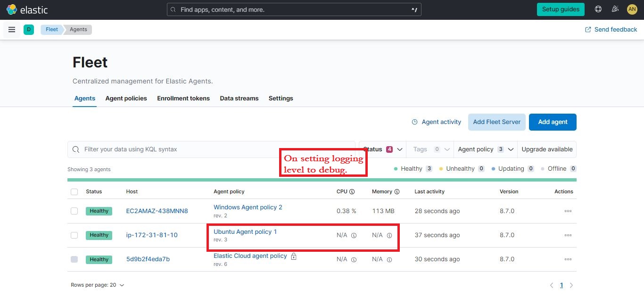Click the lock icon on Elastic Cloud agent policy

pyautogui.click(x=293, y=256)
